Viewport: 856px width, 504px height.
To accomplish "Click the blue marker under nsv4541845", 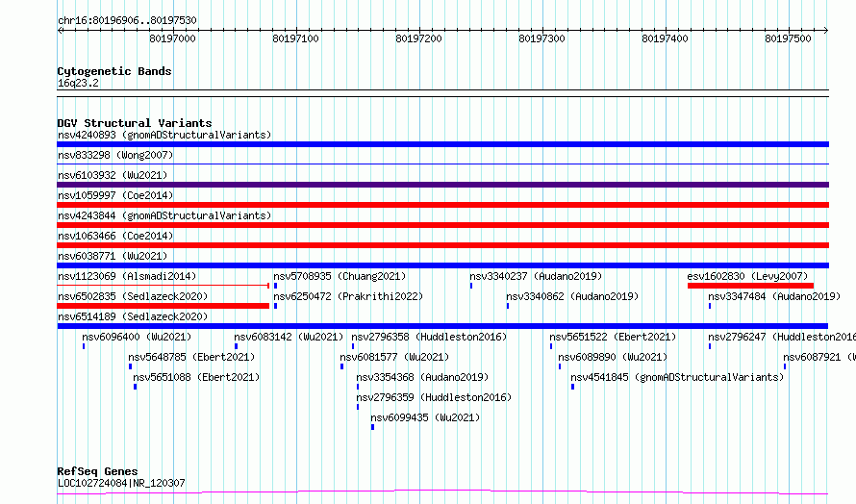I will (x=572, y=387).
